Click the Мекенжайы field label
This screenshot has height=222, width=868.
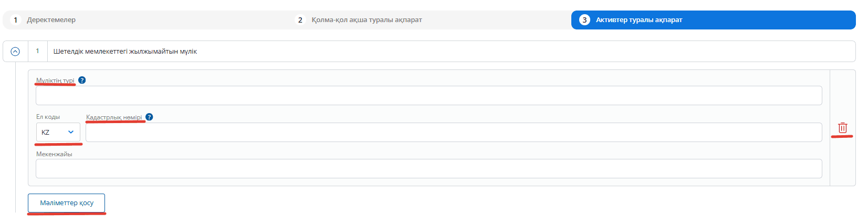[54, 154]
